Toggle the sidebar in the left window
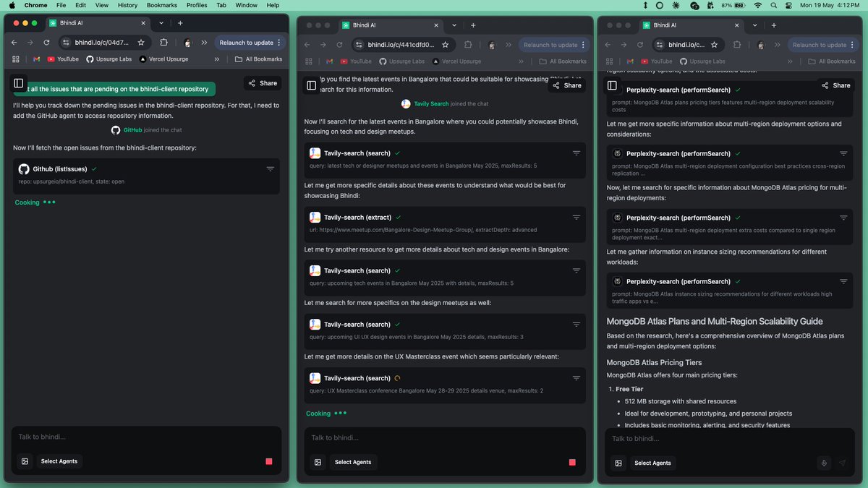 [x=19, y=84]
